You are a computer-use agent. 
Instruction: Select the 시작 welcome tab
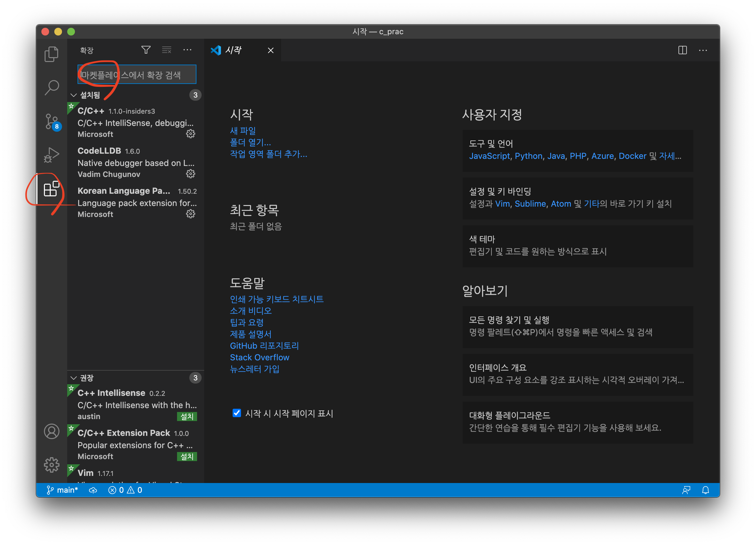tap(233, 50)
